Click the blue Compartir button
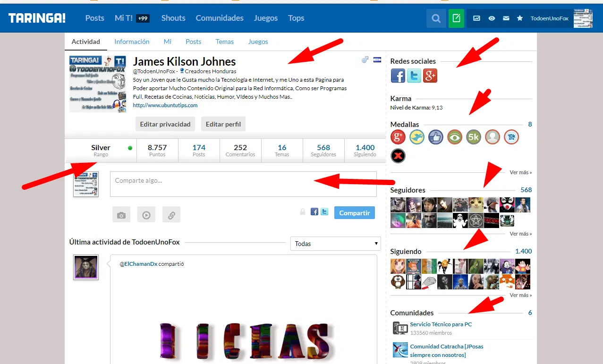 click(x=355, y=212)
